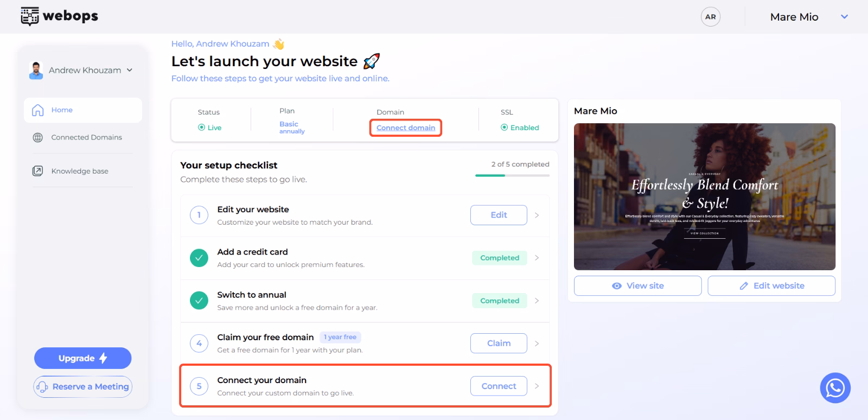Click the green checkmark for Add a credit card
This screenshot has width=868, height=420.
[199, 258]
